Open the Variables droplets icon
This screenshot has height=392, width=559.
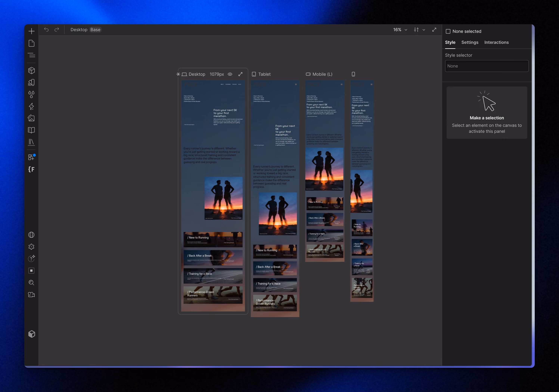click(31, 94)
